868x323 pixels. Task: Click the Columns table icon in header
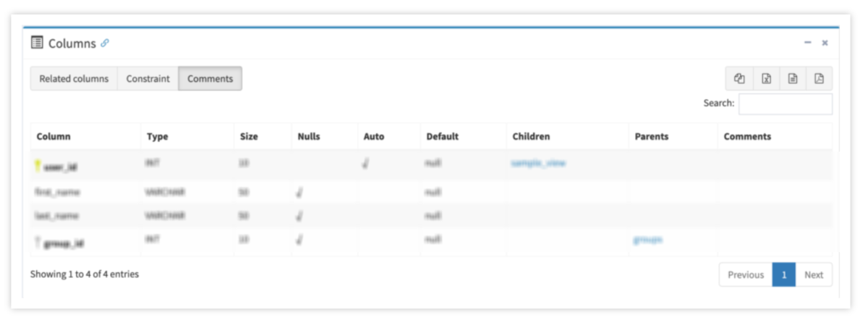[37, 43]
